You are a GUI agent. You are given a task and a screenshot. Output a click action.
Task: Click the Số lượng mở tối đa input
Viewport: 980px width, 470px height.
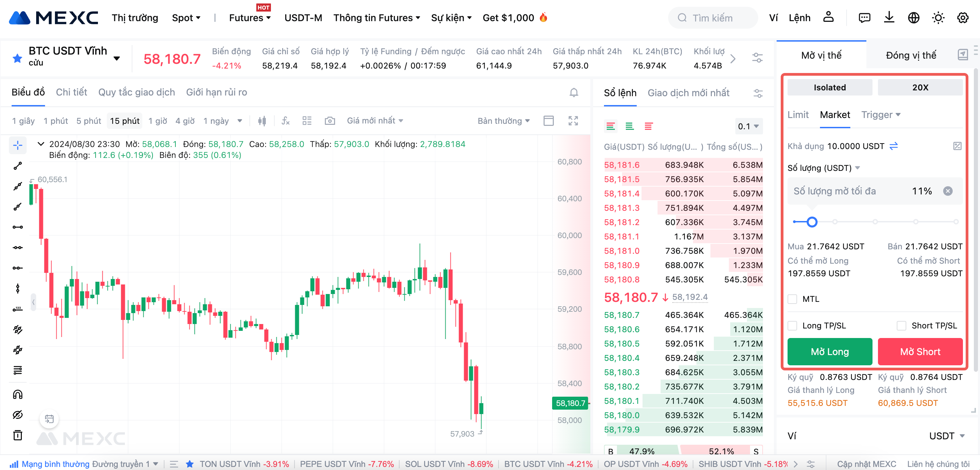[875, 191]
